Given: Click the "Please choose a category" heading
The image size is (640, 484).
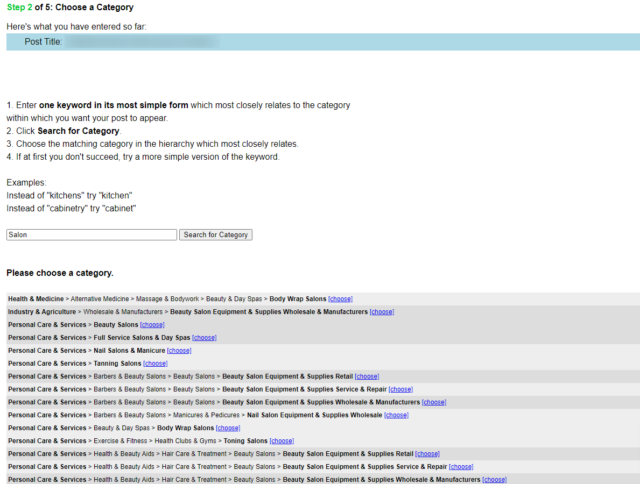Looking at the screenshot, I should (x=60, y=273).
